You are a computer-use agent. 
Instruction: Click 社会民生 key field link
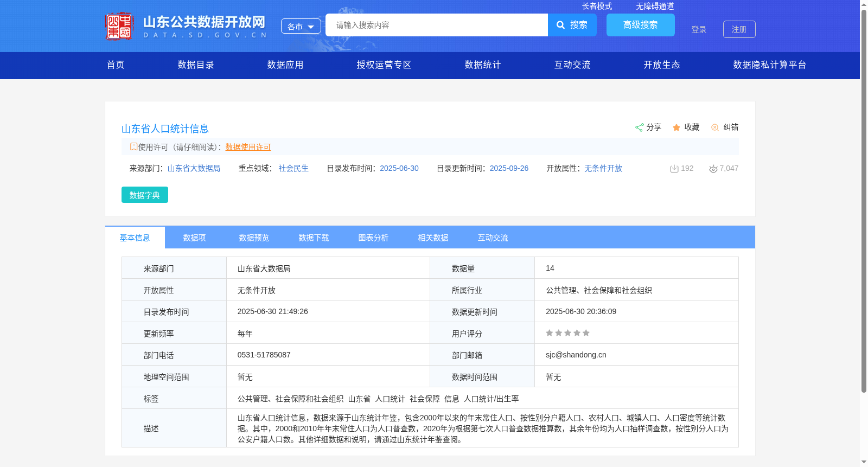293,169
